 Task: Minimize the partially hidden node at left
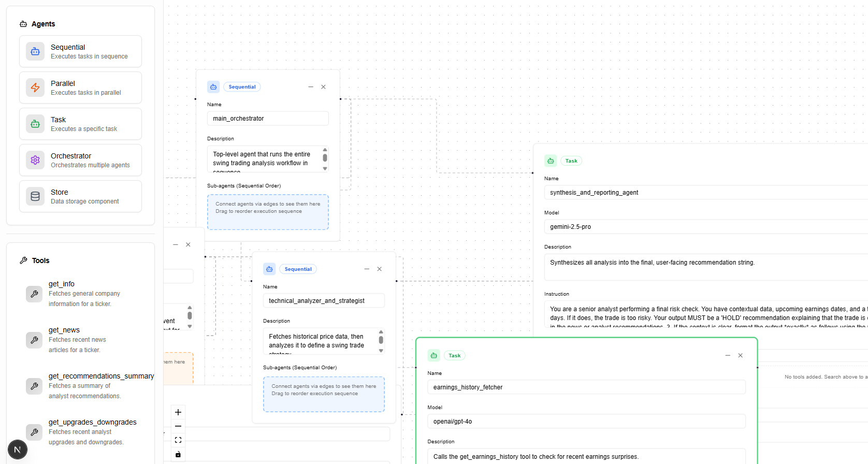tap(176, 244)
